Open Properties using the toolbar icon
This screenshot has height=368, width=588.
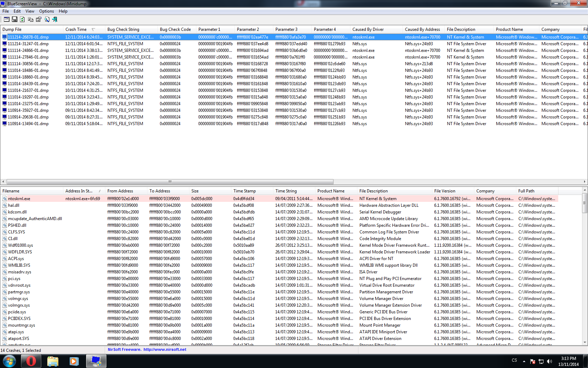pyautogui.click(x=38, y=19)
